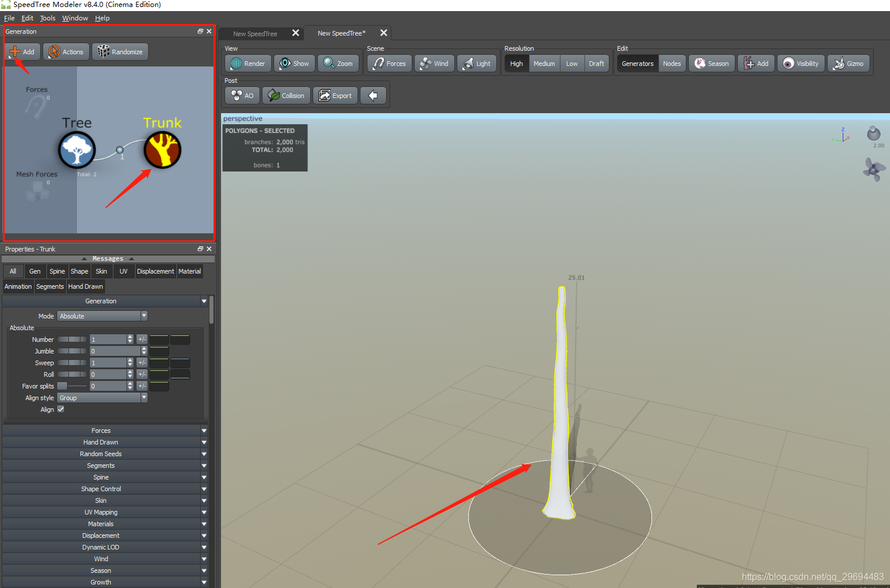Screen dimensions: 890x588
Task: Increment the Number value stepper
Action: point(130,337)
